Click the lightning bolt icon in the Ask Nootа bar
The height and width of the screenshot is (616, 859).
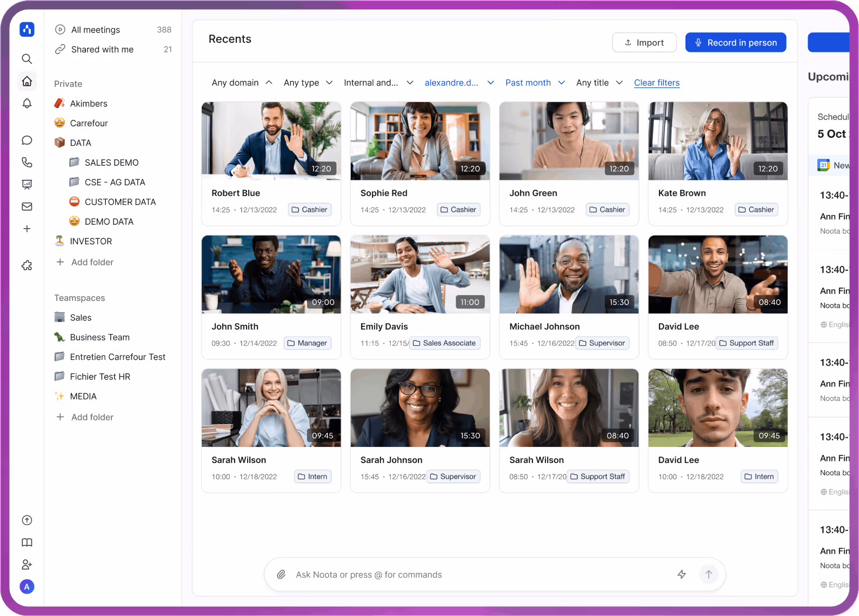coord(682,574)
